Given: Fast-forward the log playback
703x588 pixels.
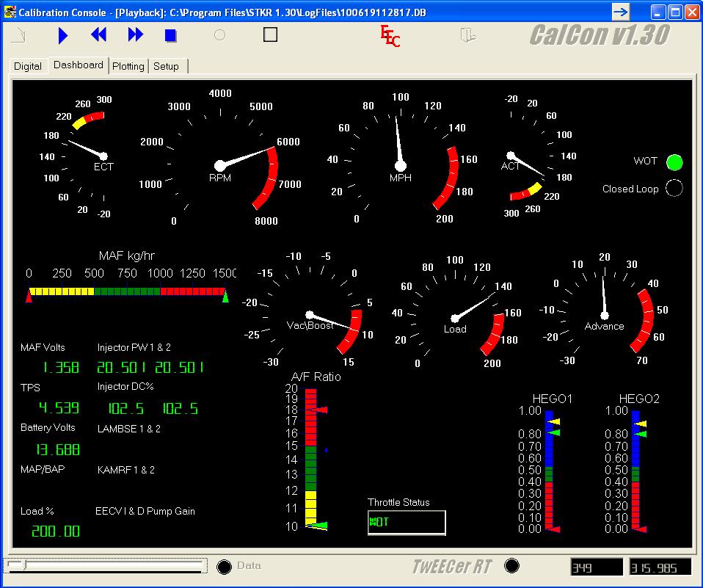Looking at the screenshot, I should click(136, 35).
